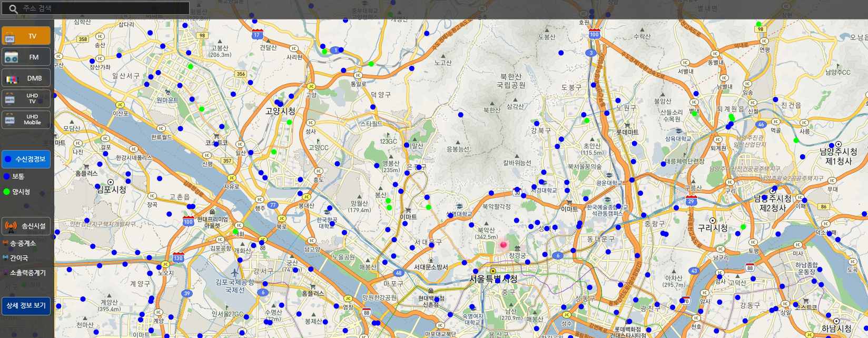Toggle the 송·중계소 facility filter

coord(19,243)
